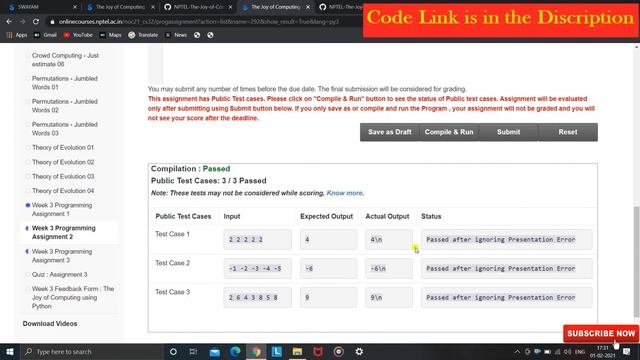
Task: Open Cortana circle on the taskbar
Action: pyautogui.click(x=173, y=351)
